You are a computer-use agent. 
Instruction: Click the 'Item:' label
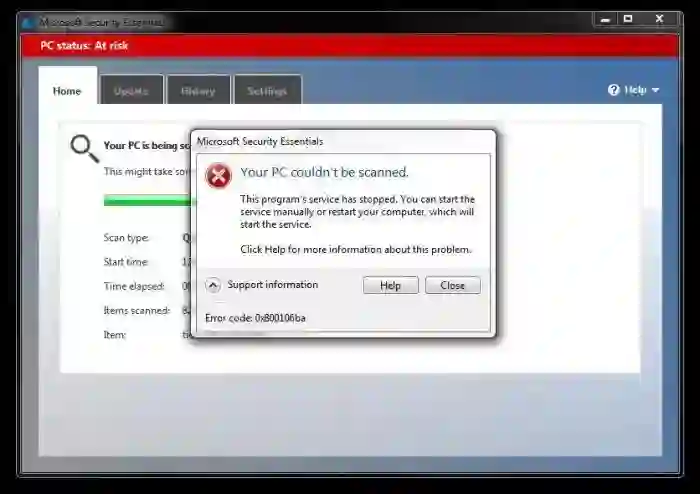click(x=115, y=335)
